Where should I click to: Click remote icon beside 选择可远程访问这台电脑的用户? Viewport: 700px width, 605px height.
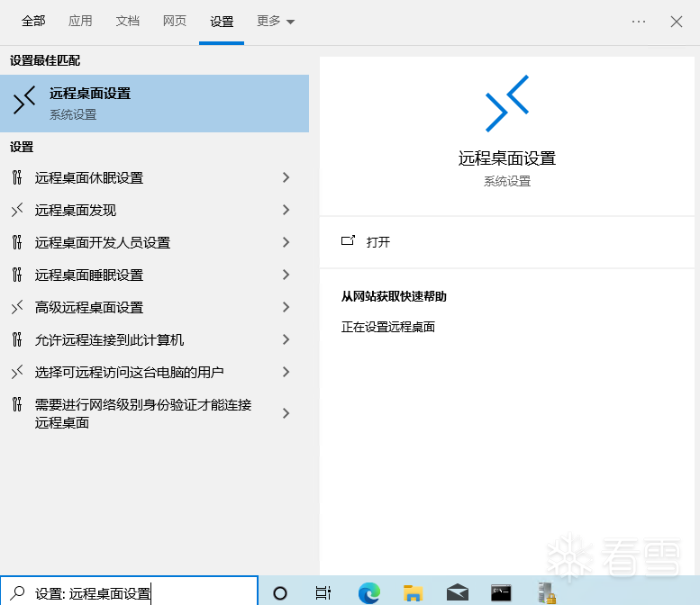17,372
